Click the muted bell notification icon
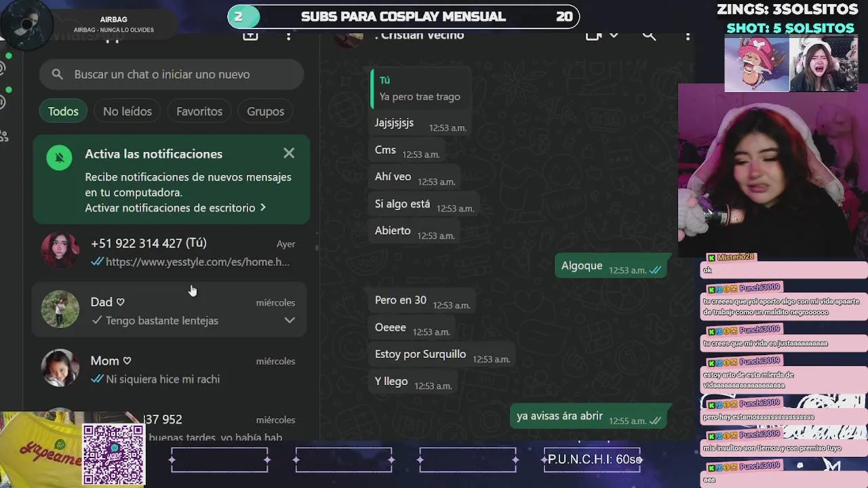 tap(59, 157)
